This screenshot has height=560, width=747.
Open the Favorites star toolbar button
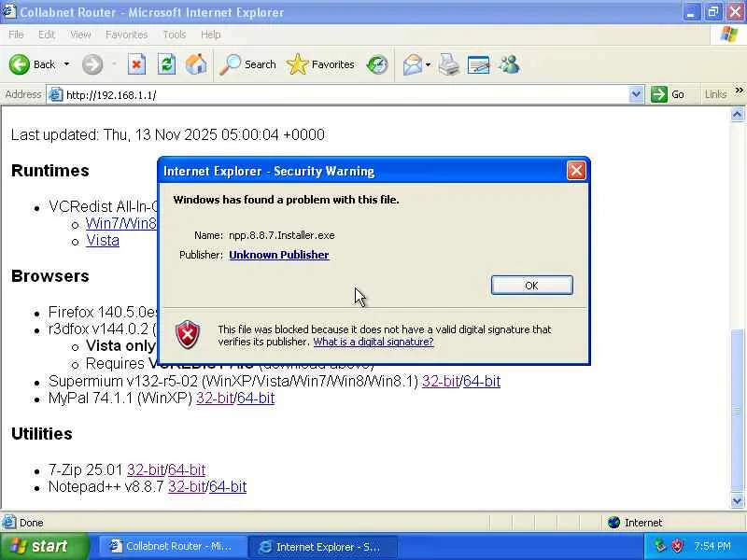320,64
